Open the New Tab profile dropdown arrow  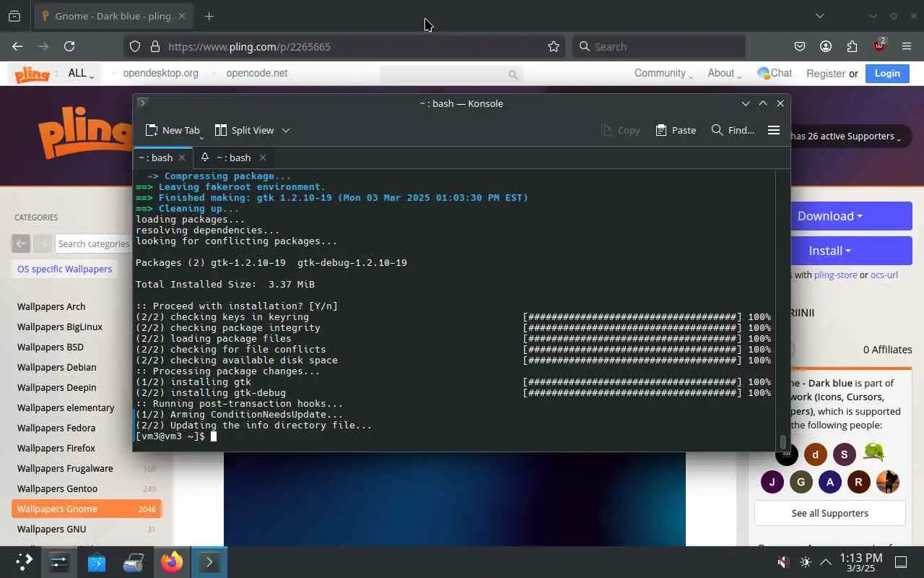click(201, 137)
